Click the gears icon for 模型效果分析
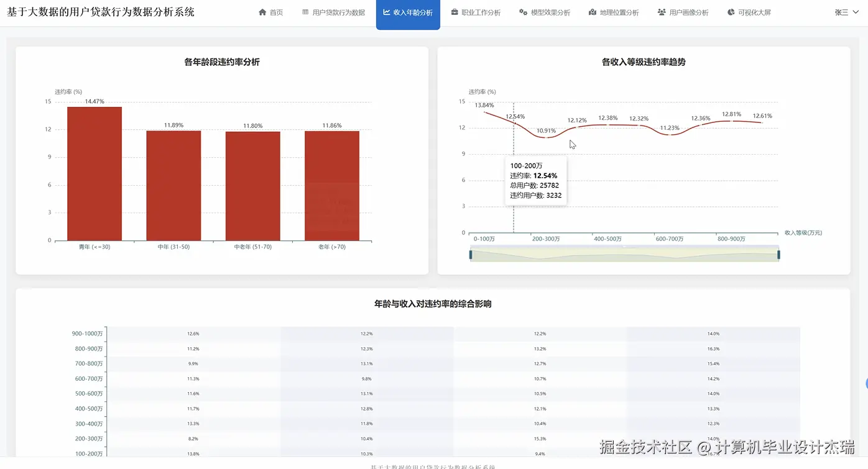 point(524,12)
